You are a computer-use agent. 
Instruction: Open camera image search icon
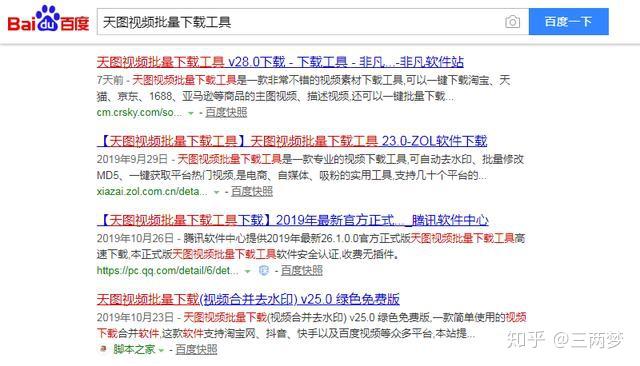tap(512, 22)
